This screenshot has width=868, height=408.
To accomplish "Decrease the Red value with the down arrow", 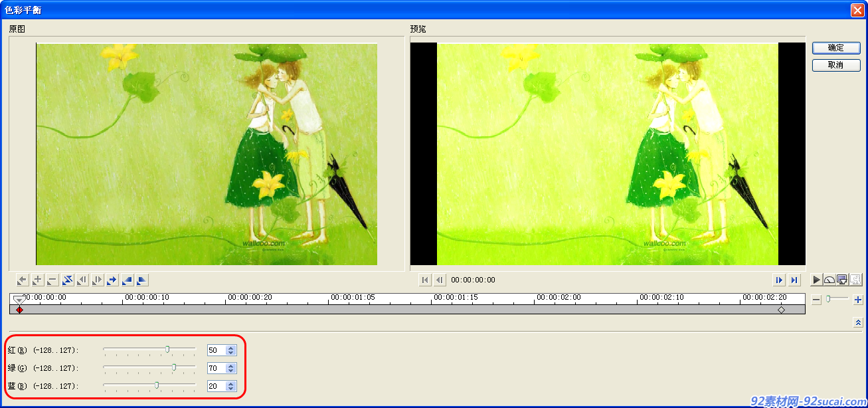I will (231, 352).
